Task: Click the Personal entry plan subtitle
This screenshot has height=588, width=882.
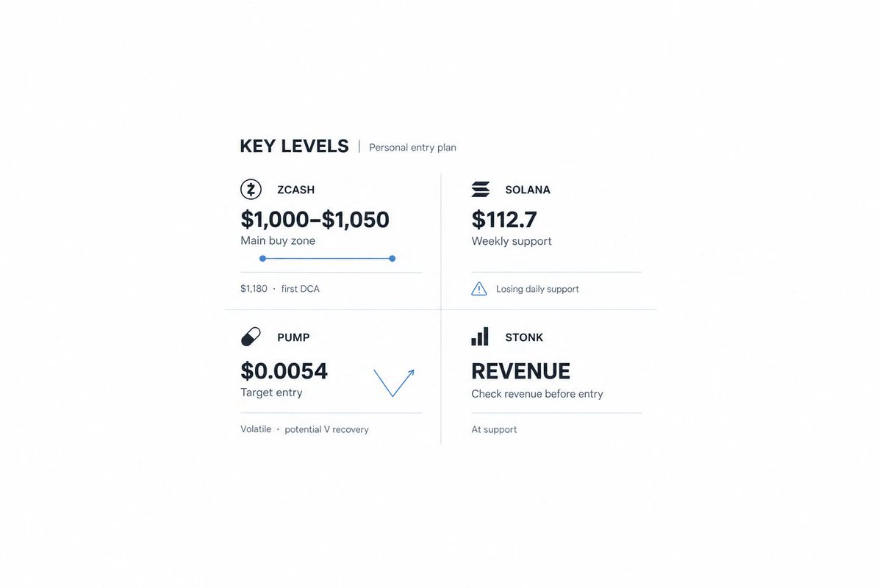Action: (412, 148)
